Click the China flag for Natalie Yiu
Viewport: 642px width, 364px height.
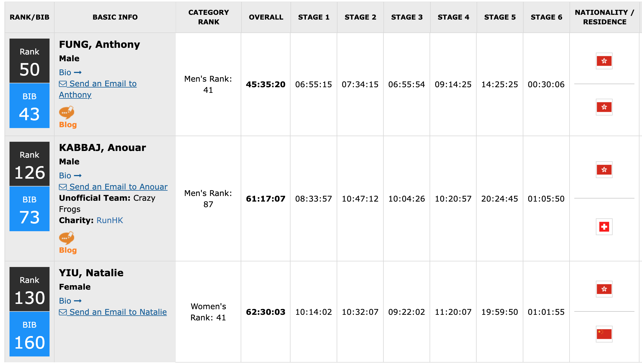[604, 334]
